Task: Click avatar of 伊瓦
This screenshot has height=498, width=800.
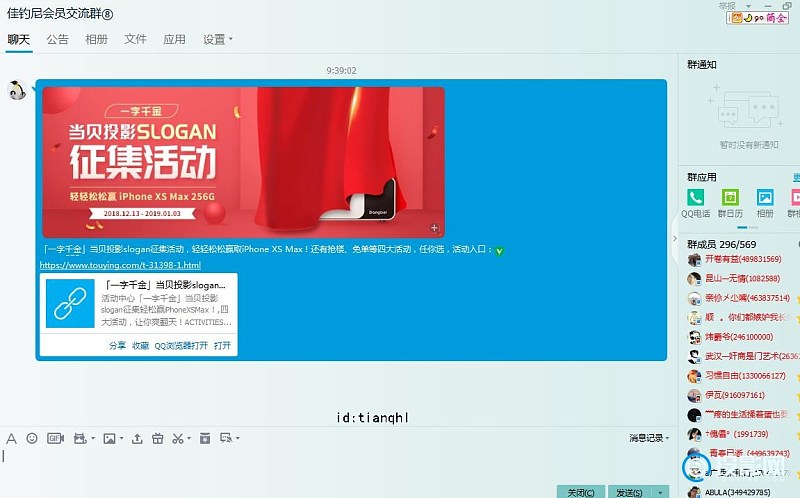Action: (694, 395)
